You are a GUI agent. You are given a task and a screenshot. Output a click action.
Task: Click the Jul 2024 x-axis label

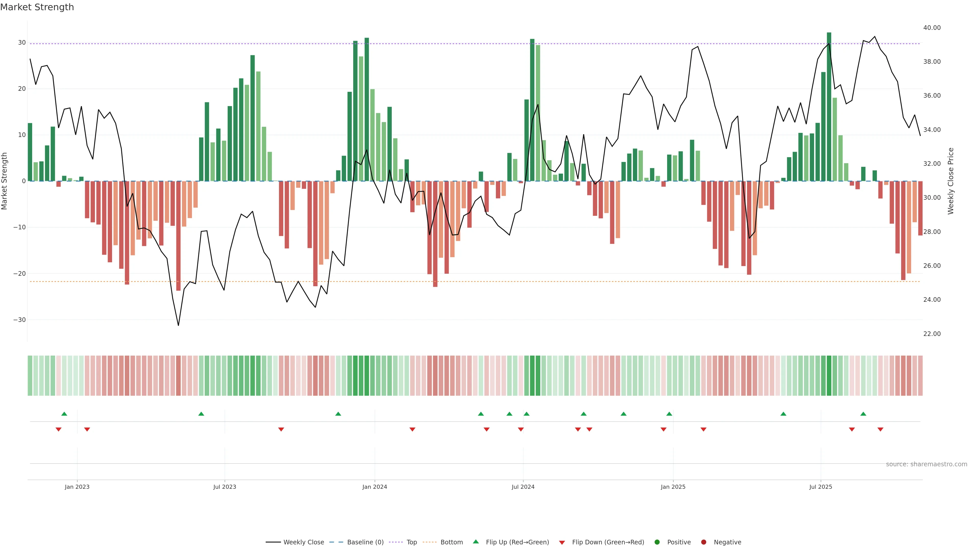(x=523, y=487)
